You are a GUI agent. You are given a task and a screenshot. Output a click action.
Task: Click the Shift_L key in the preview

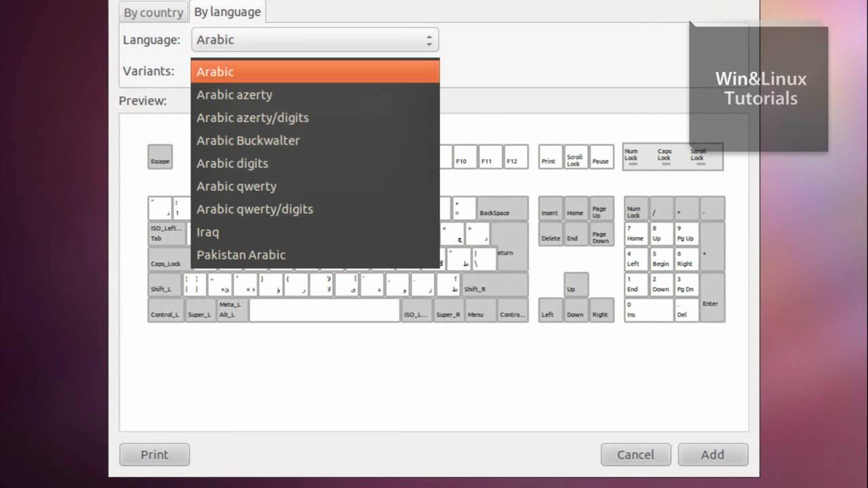pos(165,285)
